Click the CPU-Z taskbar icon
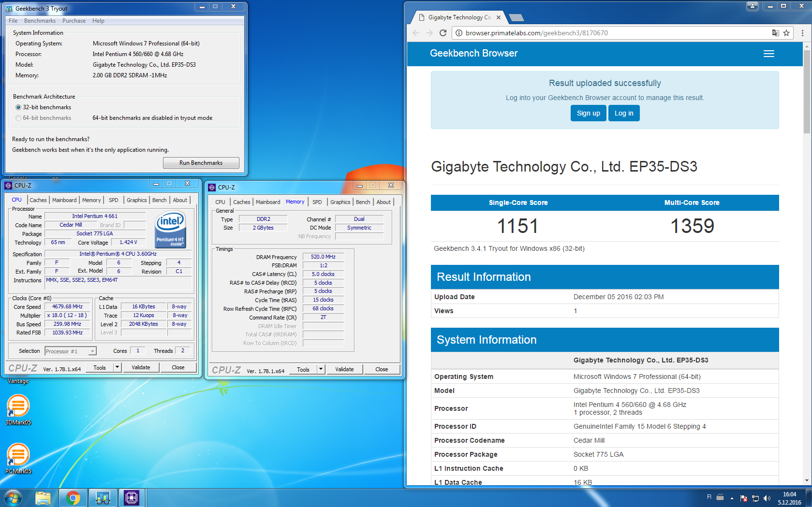This screenshot has height=507, width=812. 132,498
